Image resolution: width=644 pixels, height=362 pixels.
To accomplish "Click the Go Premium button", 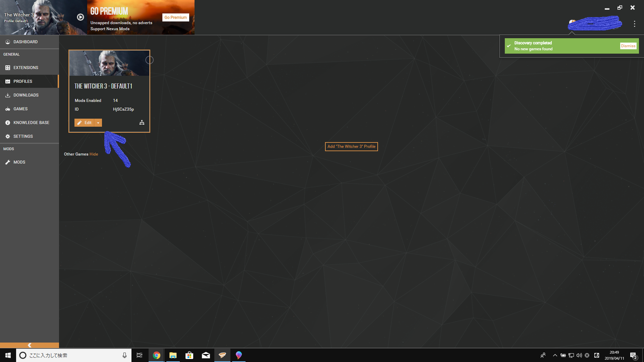I will [x=176, y=17].
